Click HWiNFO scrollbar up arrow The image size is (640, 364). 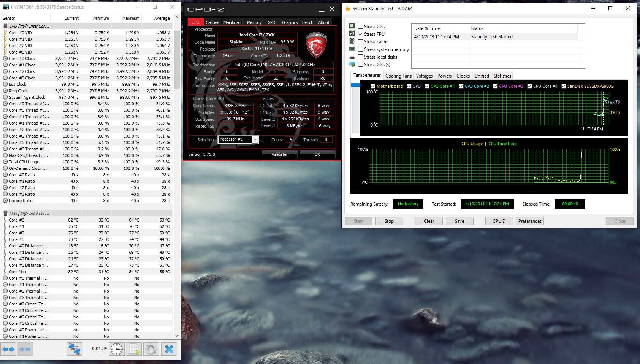tap(177, 17)
